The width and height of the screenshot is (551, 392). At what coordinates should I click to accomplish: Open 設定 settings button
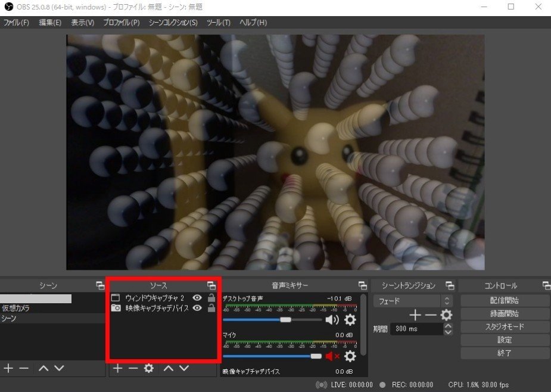[505, 340]
